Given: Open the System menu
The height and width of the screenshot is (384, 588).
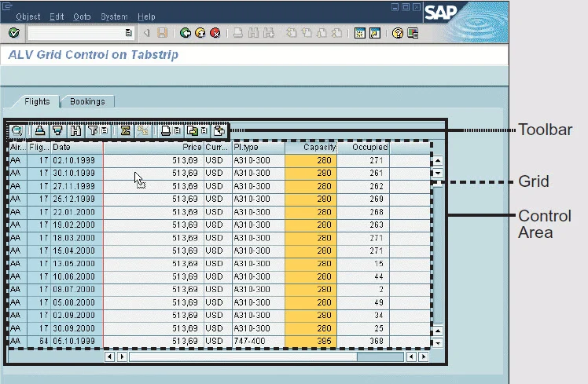Looking at the screenshot, I should [x=114, y=16].
